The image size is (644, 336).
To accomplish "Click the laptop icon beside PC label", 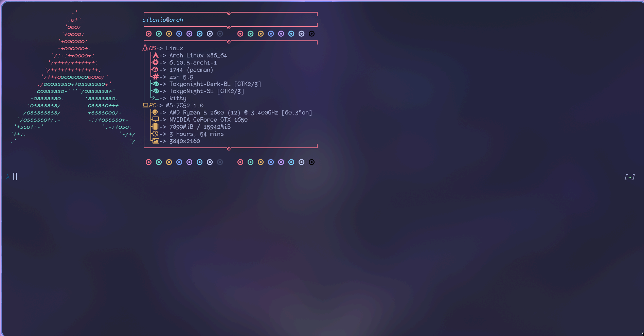I will pos(146,105).
